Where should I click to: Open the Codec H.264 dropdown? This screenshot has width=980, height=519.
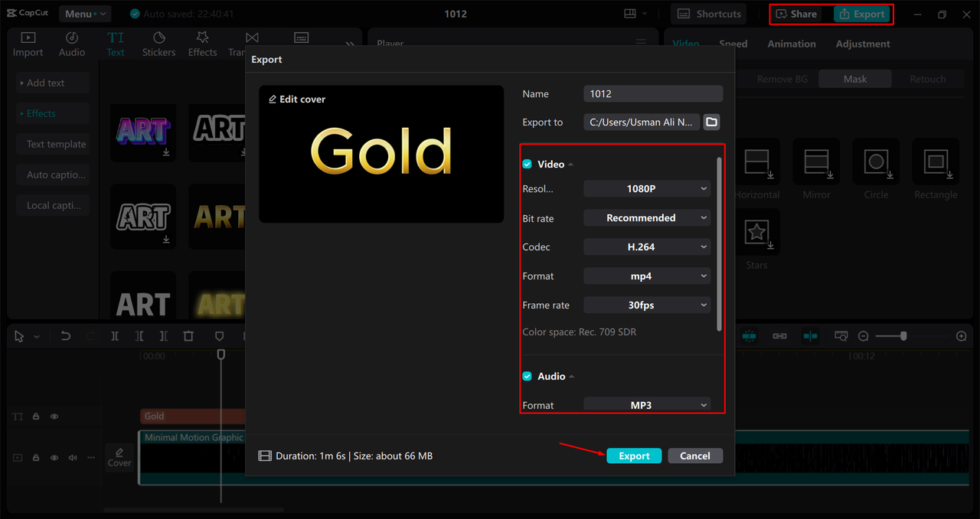tap(647, 247)
